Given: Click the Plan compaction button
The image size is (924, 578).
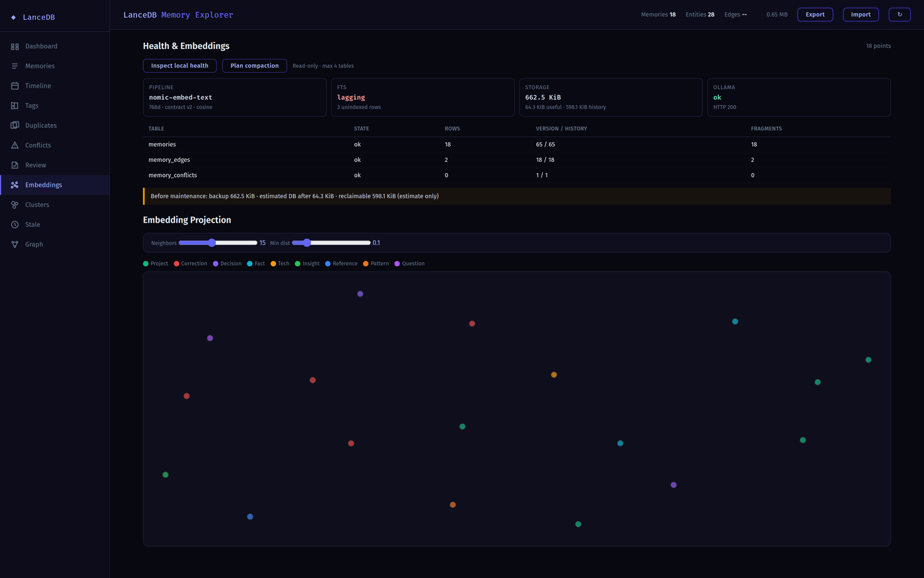Looking at the screenshot, I should pos(254,65).
